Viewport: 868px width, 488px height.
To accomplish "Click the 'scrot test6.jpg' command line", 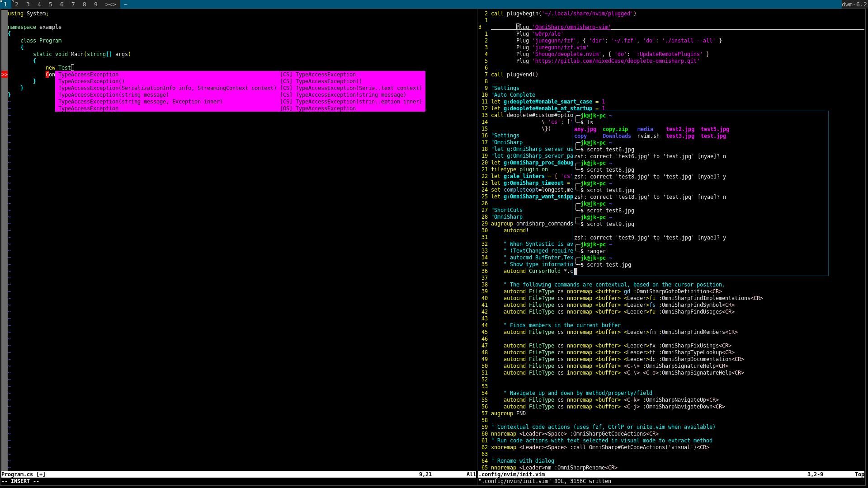I will [610, 150].
